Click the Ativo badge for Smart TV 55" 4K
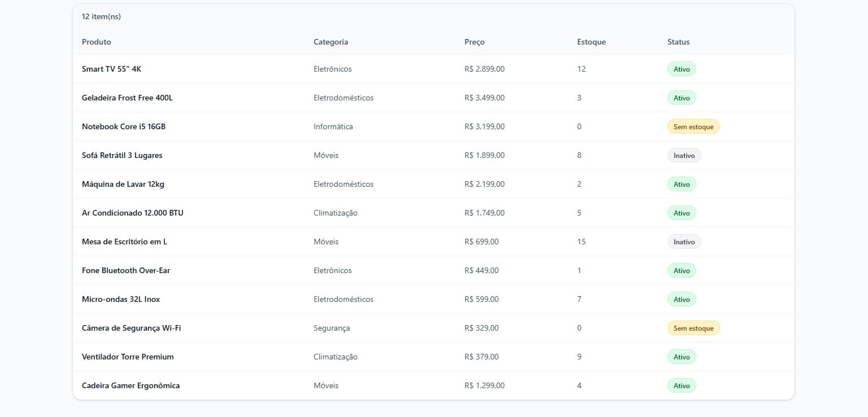The height and width of the screenshot is (417, 868). (681, 69)
